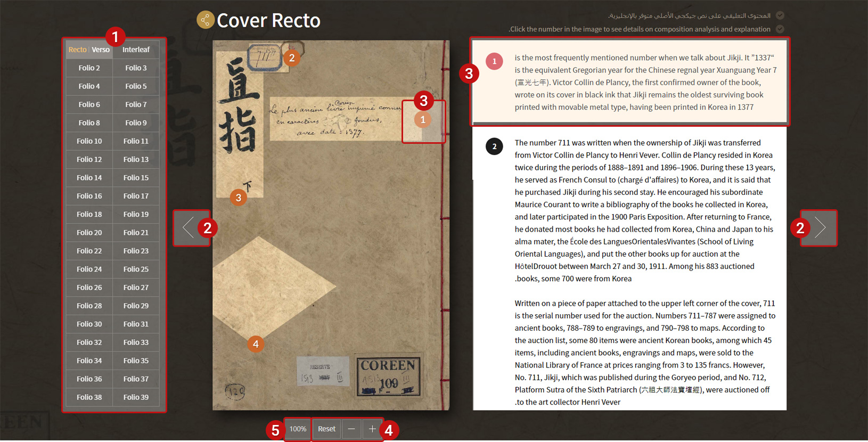Viewport: 868px width, 442px height.
Task: Go to Folio 35
Action: [136, 361]
